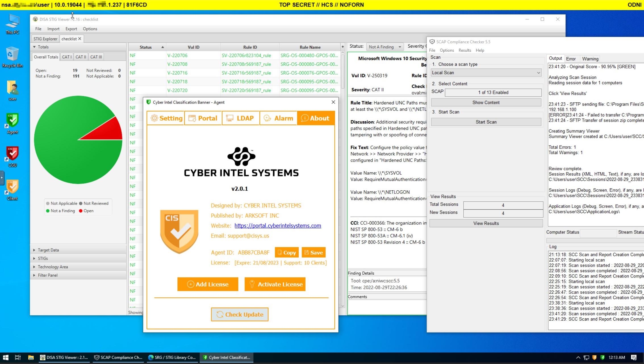Click the Copy Agent ID button

point(287,252)
